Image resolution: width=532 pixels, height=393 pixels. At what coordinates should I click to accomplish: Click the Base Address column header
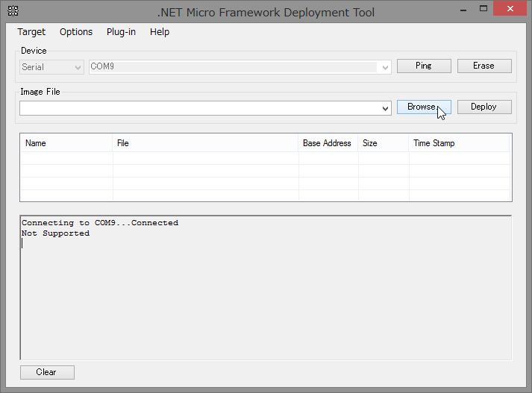click(328, 143)
